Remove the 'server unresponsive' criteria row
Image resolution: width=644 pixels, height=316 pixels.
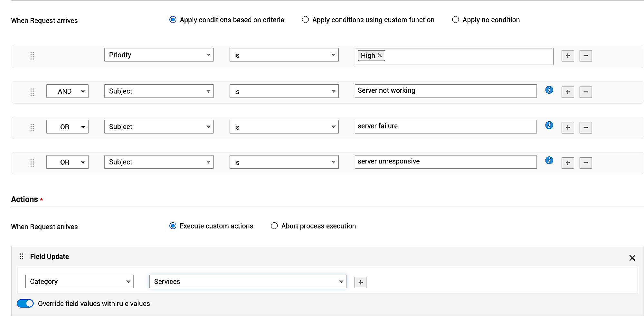point(585,163)
